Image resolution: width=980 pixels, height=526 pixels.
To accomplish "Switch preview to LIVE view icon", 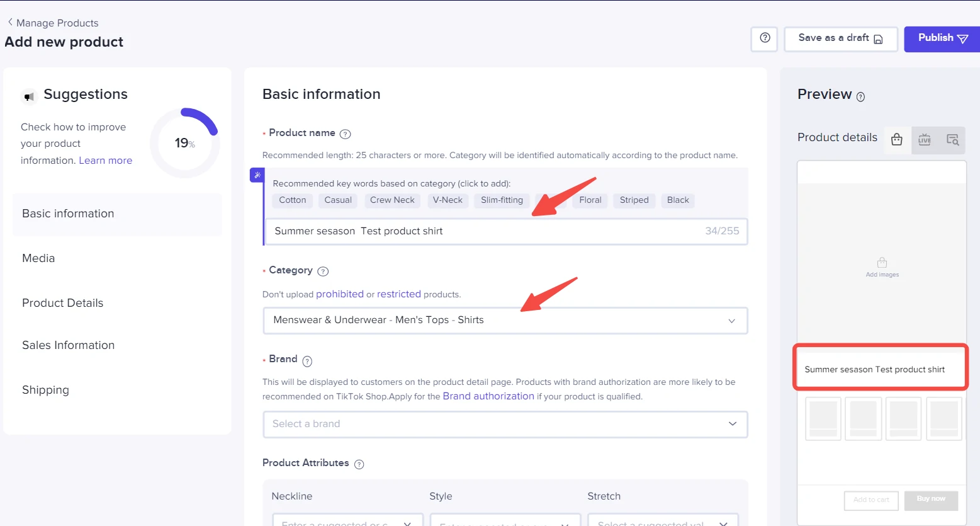I will 924,140.
